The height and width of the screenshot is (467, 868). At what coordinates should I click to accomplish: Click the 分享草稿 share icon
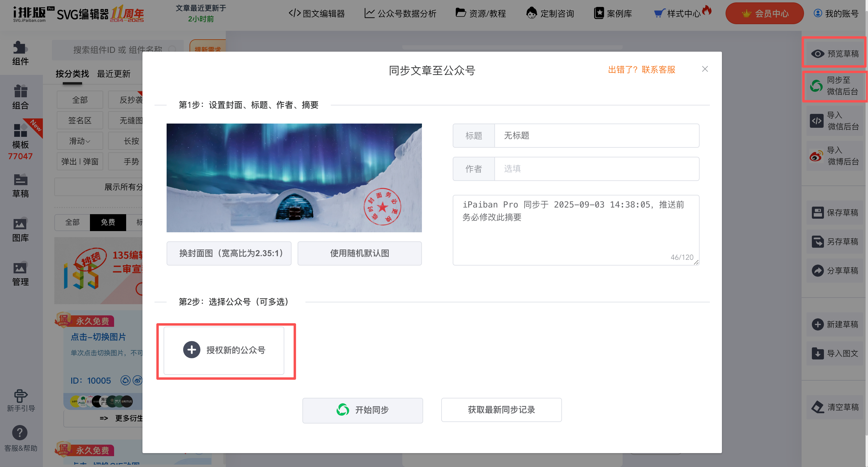point(818,271)
